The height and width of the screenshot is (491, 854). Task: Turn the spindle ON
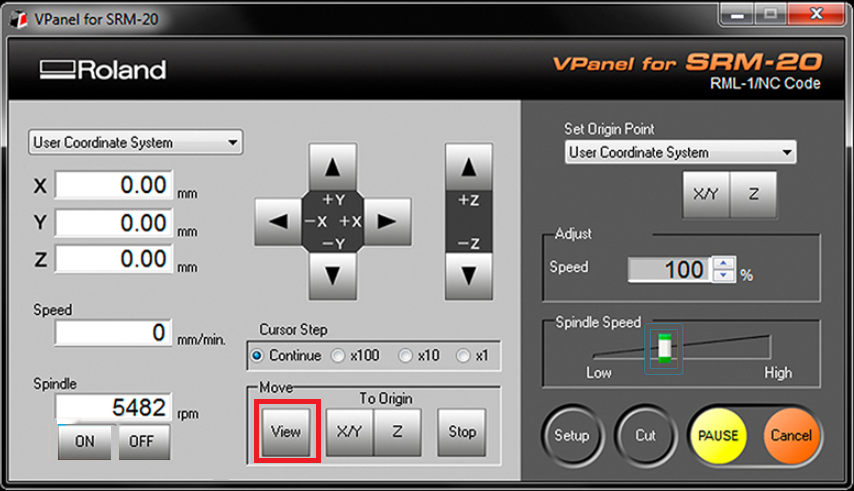click(84, 441)
